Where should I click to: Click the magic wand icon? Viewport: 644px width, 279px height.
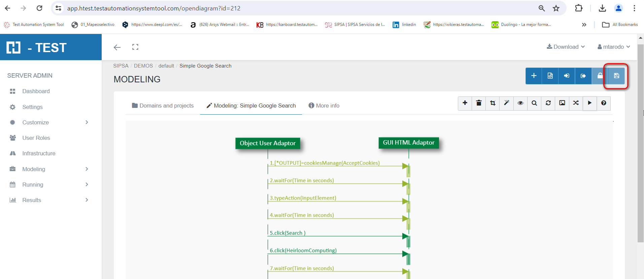click(x=506, y=103)
